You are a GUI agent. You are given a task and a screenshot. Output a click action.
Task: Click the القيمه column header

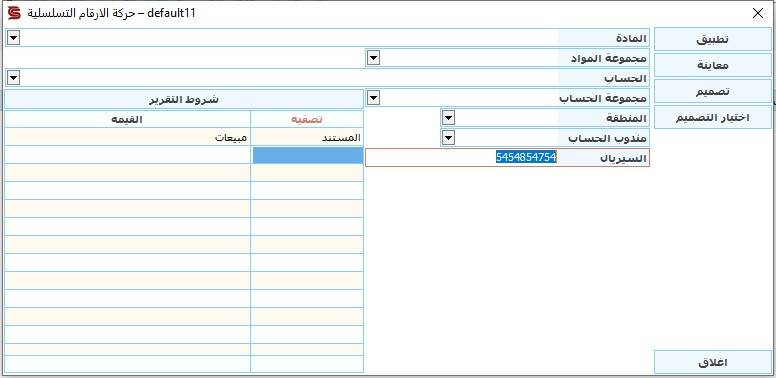click(128, 119)
